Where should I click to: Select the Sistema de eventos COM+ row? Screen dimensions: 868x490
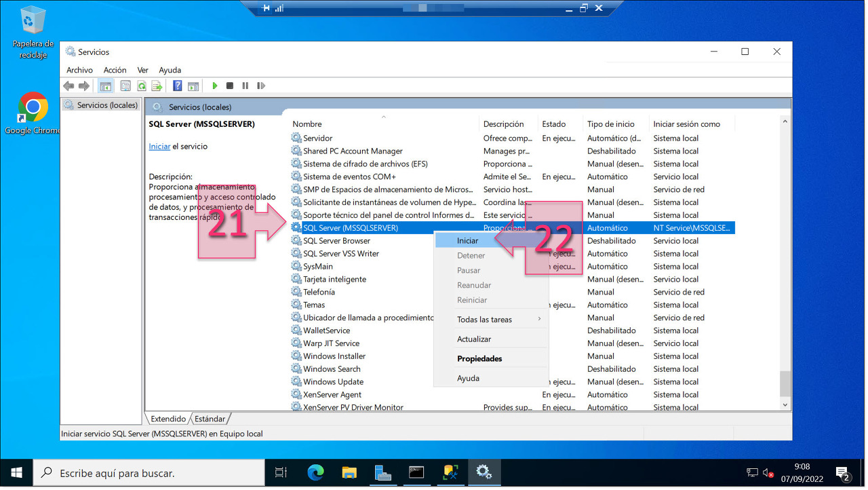point(513,176)
